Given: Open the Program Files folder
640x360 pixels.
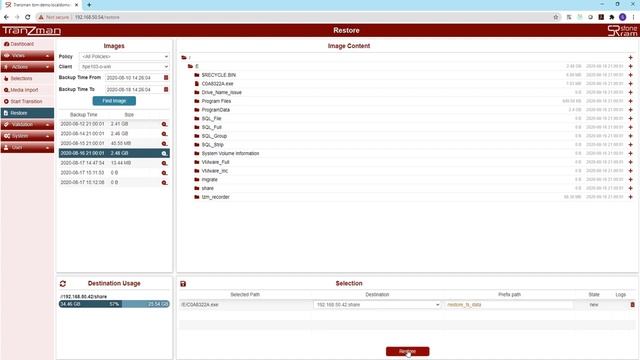Looking at the screenshot, I should [216, 101].
